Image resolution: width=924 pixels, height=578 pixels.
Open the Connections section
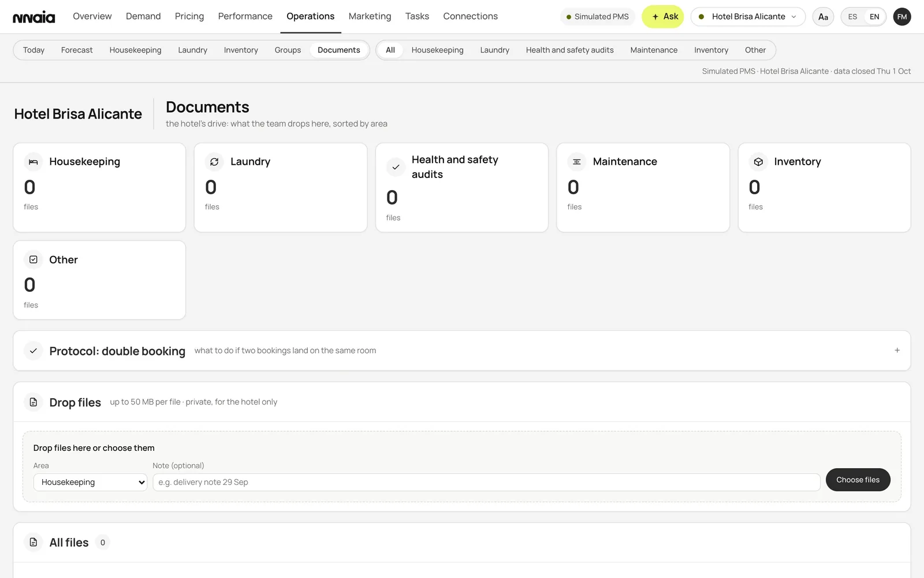(x=470, y=16)
